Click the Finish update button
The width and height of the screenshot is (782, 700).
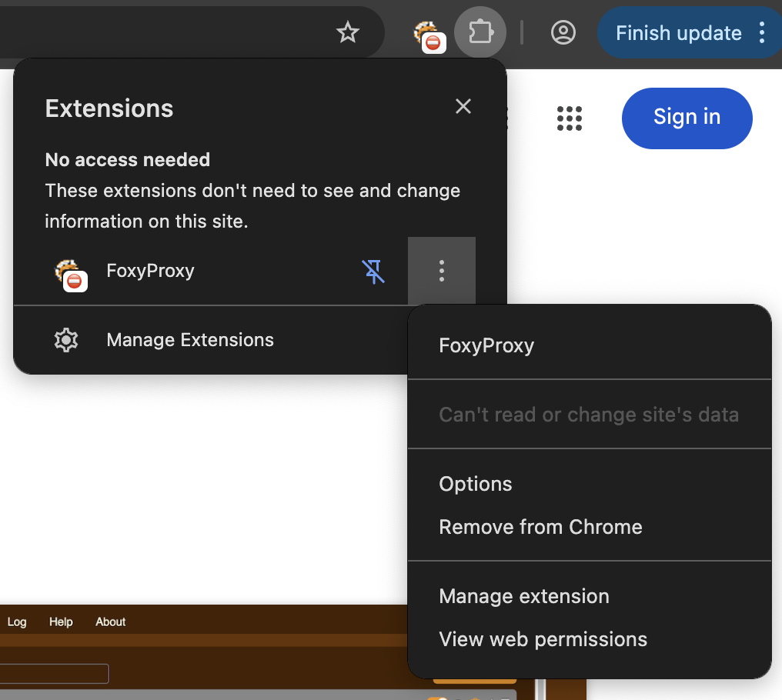tap(678, 33)
